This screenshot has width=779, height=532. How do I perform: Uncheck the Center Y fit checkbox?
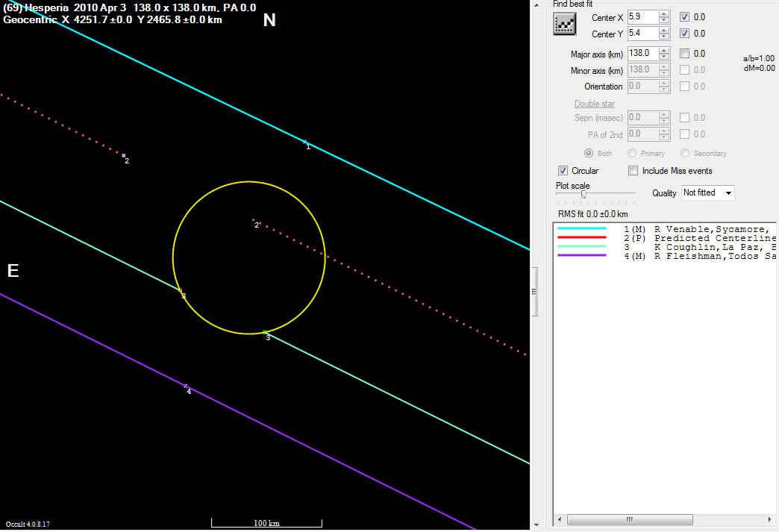click(x=684, y=34)
